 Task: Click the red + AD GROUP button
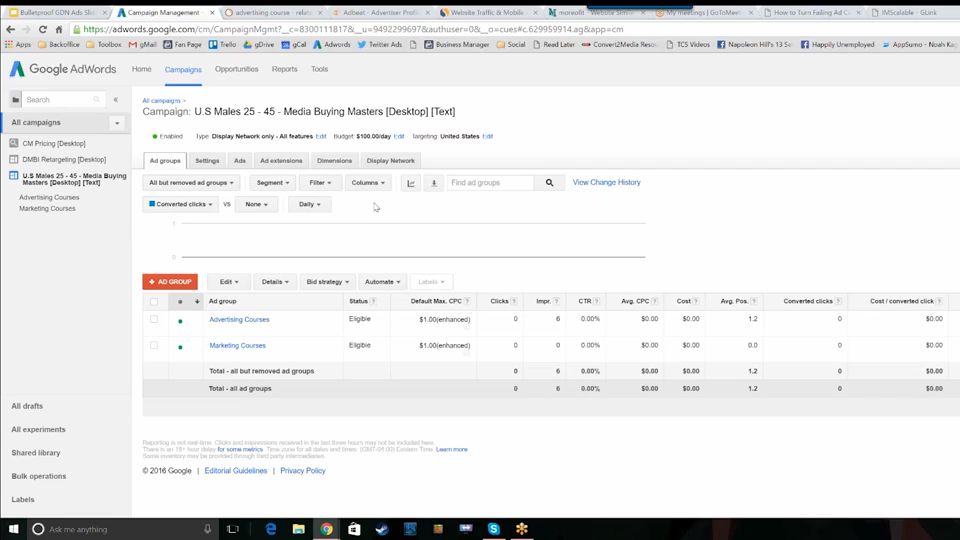[170, 282]
